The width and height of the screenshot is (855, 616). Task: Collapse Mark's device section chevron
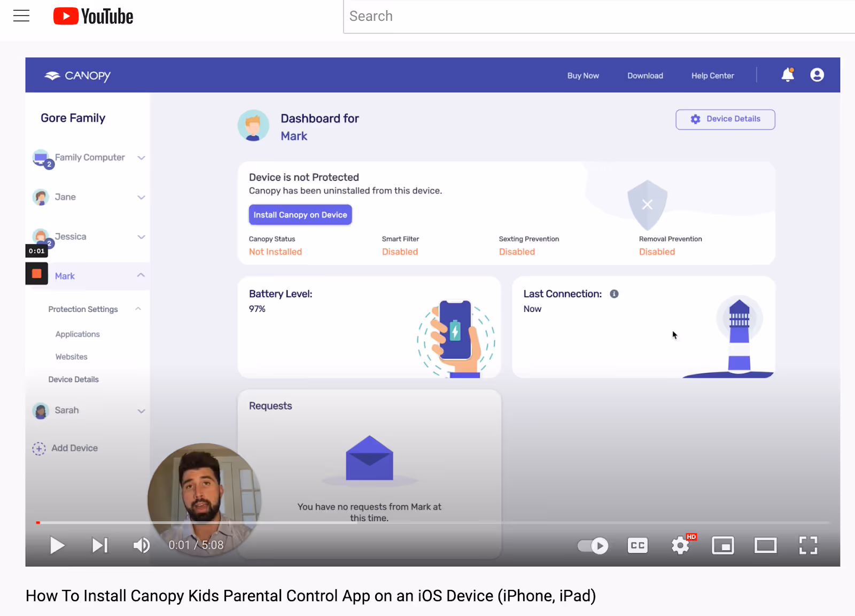coord(141,275)
